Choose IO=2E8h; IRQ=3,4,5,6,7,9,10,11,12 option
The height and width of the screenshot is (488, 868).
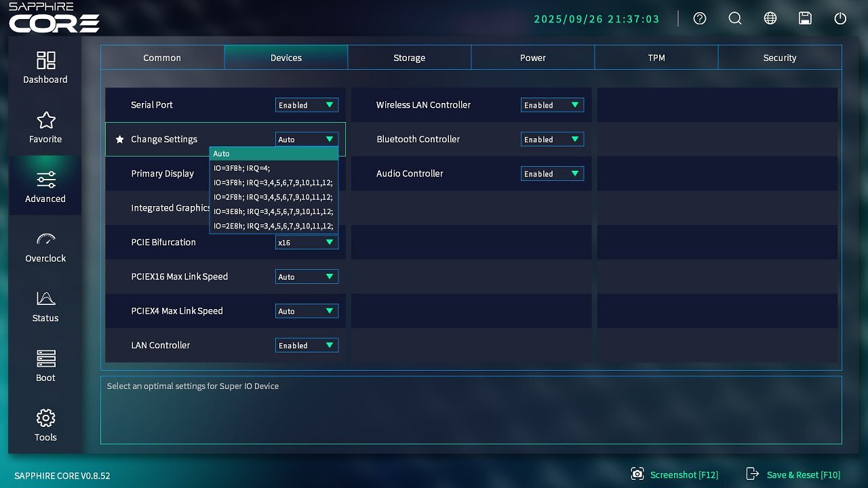coord(274,226)
